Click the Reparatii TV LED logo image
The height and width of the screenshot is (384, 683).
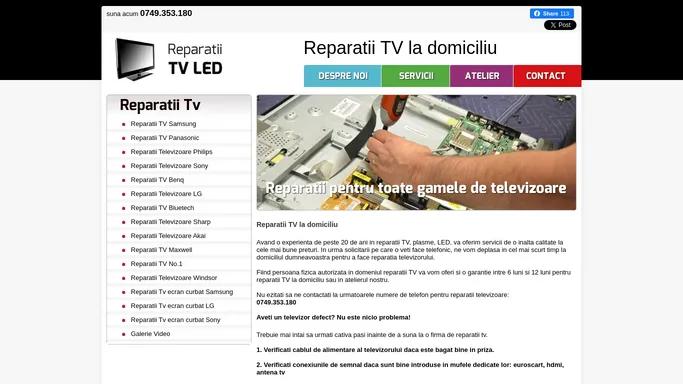(169, 59)
